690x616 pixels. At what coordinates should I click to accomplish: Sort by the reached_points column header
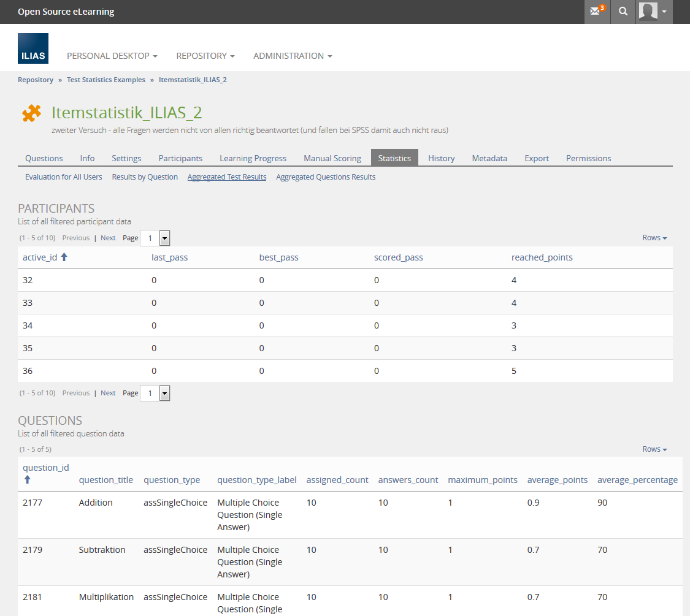[x=542, y=257]
